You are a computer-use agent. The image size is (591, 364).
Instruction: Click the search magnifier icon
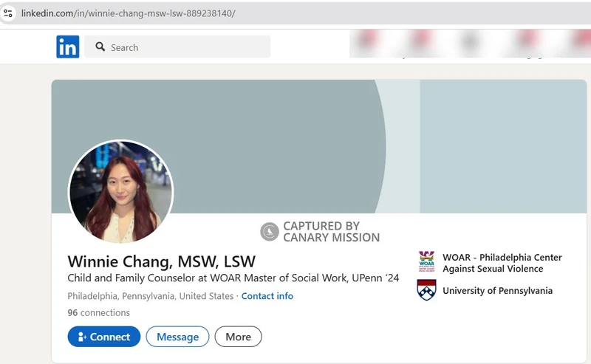point(100,47)
